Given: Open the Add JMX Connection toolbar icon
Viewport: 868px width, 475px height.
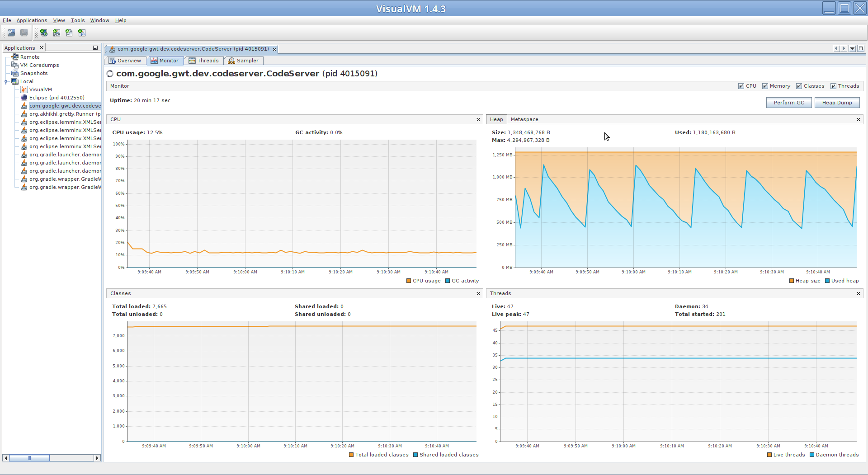Looking at the screenshot, I should tap(57, 33).
